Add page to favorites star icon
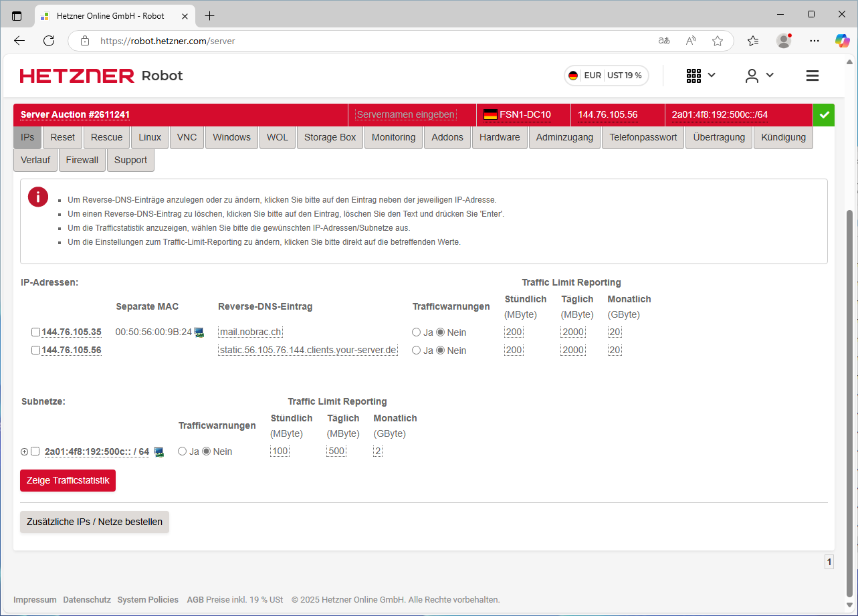The width and height of the screenshot is (858, 616). point(718,41)
